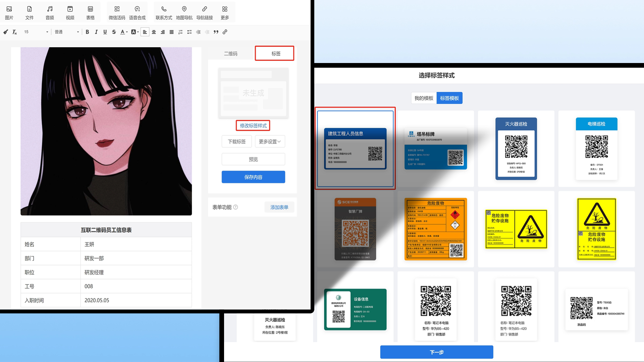Select 塔吊标牌 template

(436, 148)
